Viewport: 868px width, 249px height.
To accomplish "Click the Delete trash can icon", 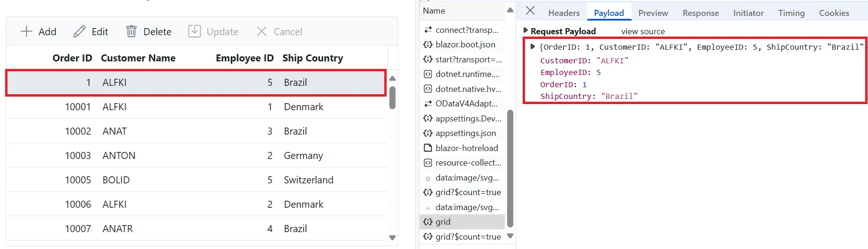I will click(x=131, y=31).
